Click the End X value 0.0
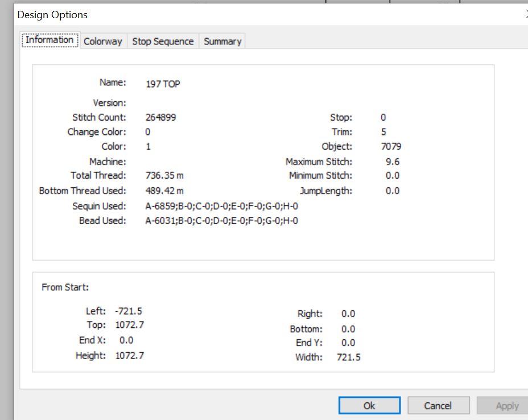 pos(126,340)
